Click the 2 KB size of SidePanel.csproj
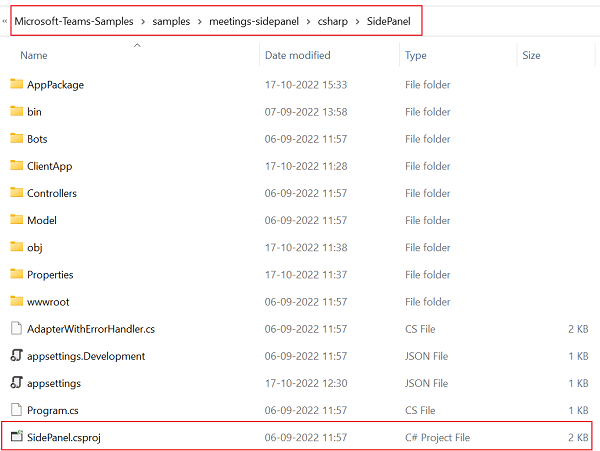Screen dimensions: 600x451 [578, 437]
